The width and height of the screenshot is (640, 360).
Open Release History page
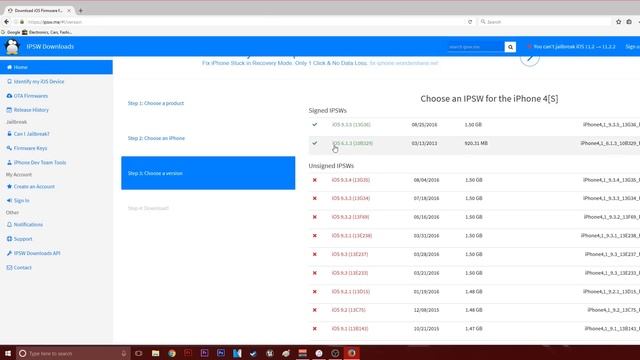tap(28, 110)
